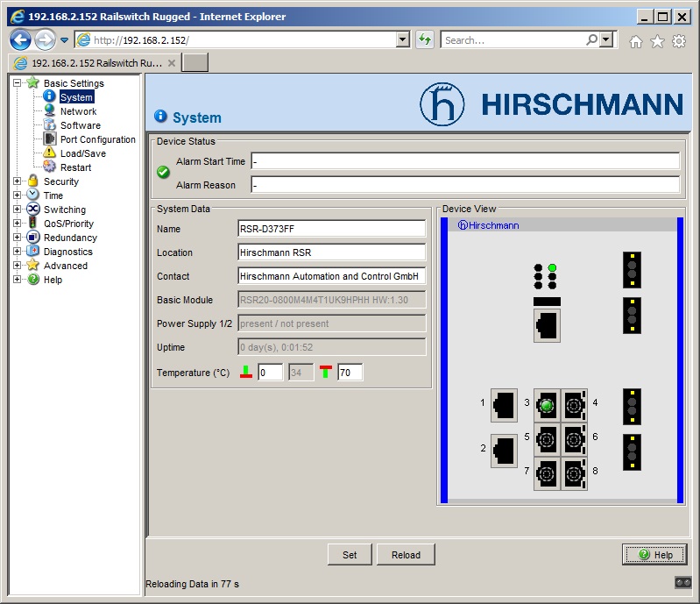Click the QoS/Priority traffic light icon
700x604 pixels.
coord(32,223)
